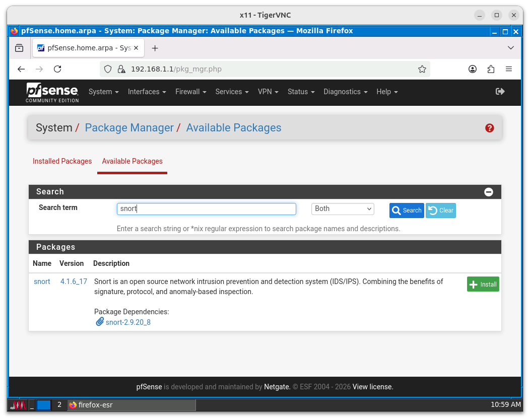Switch to workspace 2 in taskbar pager
The width and height of the screenshot is (530, 420).
click(59, 404)
